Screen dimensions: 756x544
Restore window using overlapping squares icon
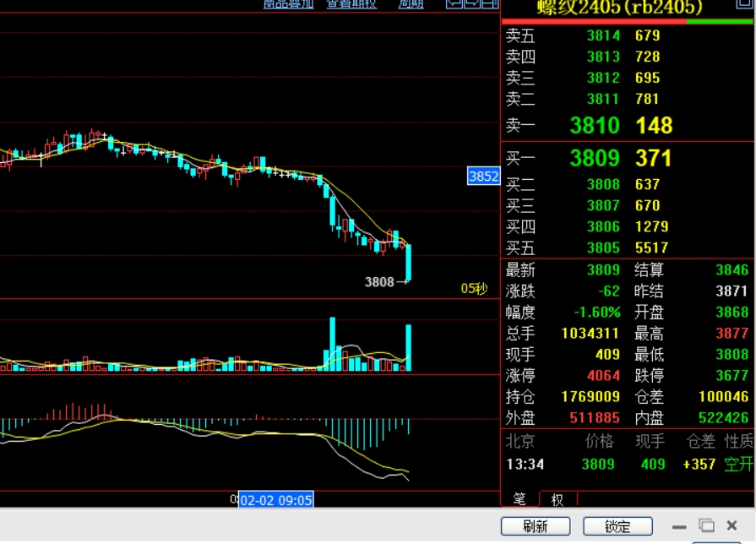pyautogui.click(x=706, y=525)
